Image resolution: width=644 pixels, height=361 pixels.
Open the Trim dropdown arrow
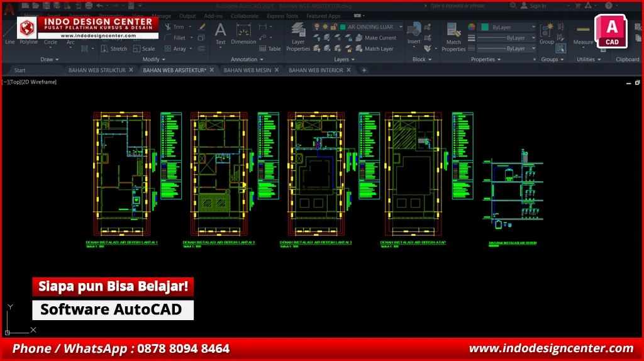click(190, 26)
